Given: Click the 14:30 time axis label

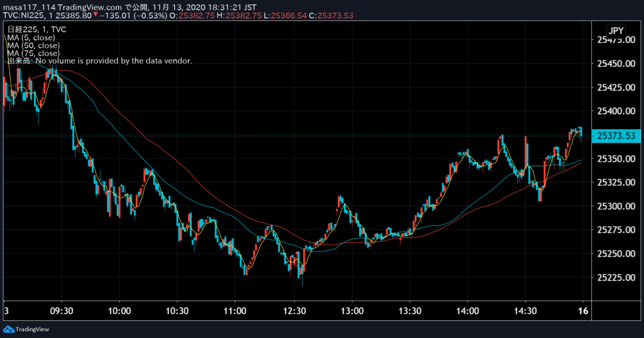Looking at the screenshot, I should 525,311.
